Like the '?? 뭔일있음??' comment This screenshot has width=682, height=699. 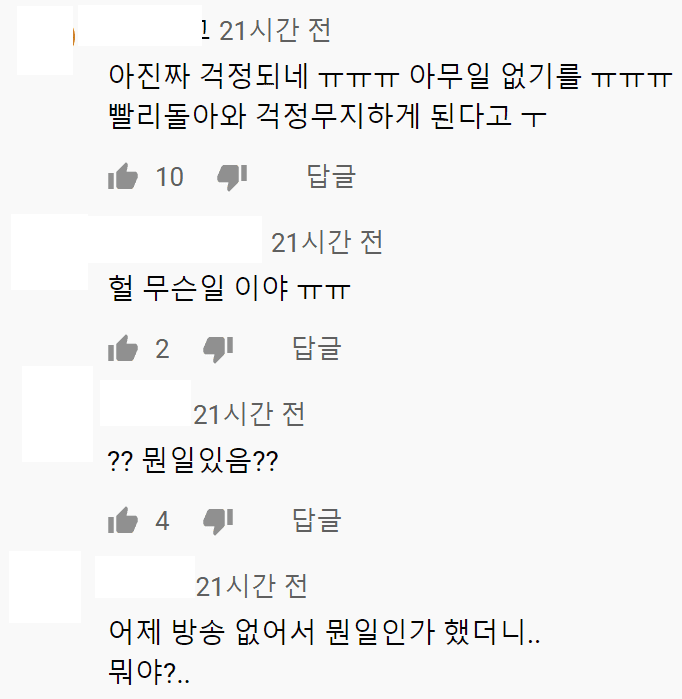[x=123, y=520]
